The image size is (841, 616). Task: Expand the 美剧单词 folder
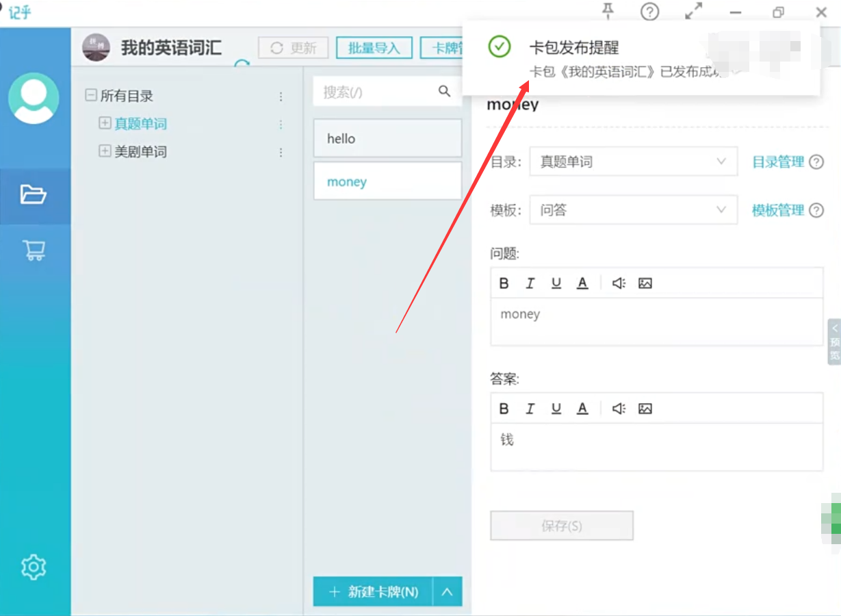click(105, 151)
